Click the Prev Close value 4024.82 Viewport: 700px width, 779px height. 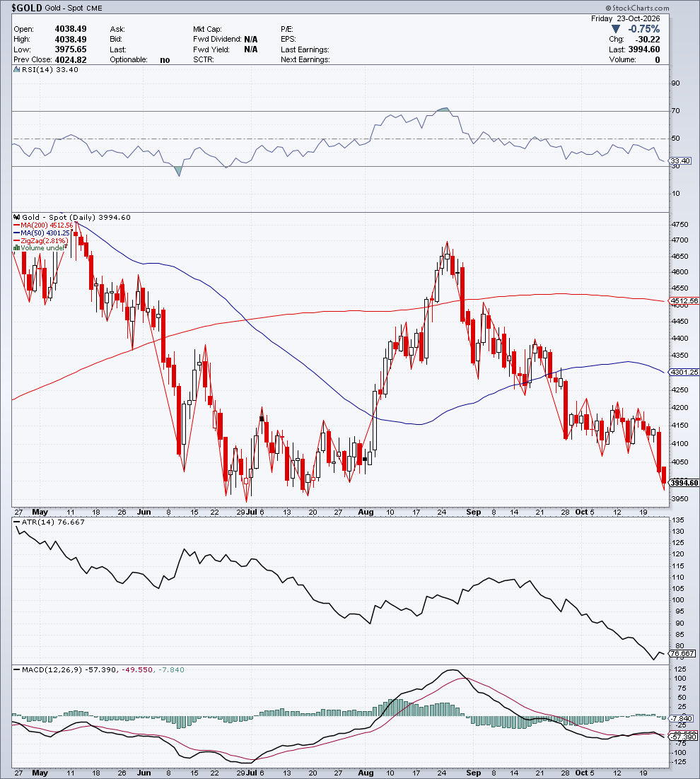(71, 59)
